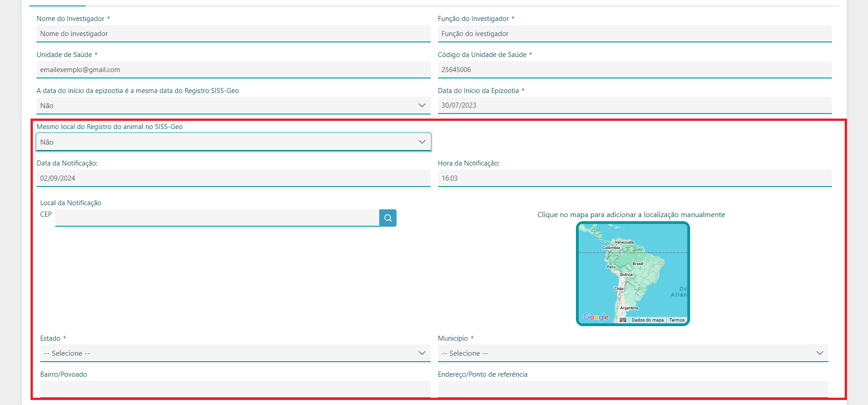This screenshot has height=405, width=868.
Task: Open the Município selection dropdown
Action: [633, 353]
